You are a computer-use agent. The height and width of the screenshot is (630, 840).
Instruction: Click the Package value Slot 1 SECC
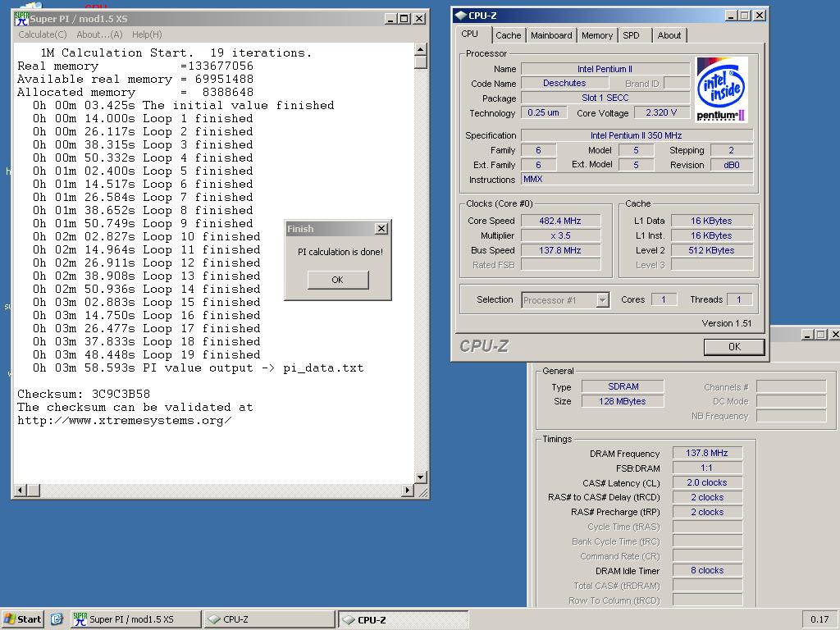[x=605, y=98]
